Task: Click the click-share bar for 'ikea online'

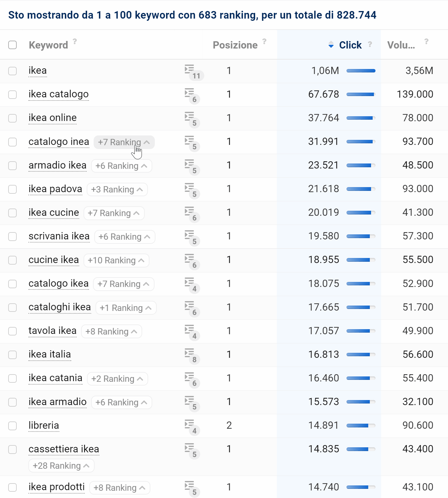Action: 361,118
